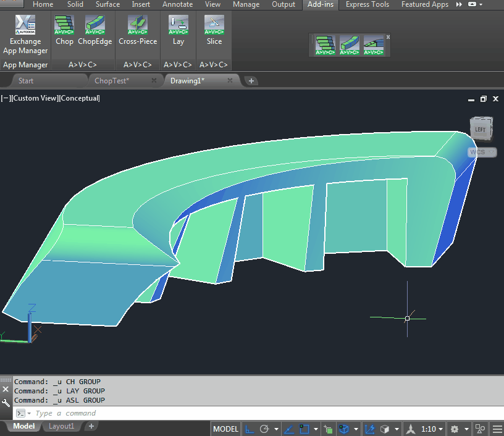Open the annotation scale 1:10 dropdown
The width and height of the screenshot is (504, 436).
click(x=432, y=429)
